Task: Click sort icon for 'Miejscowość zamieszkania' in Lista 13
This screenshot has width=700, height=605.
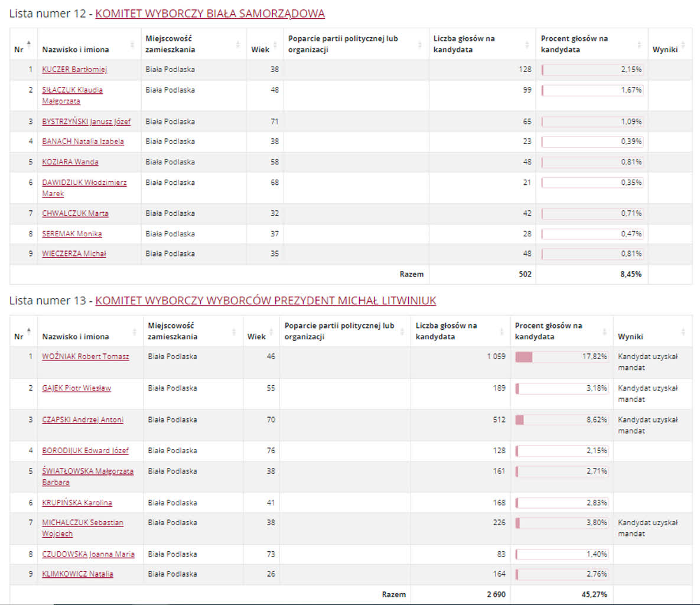Action: 235,331
